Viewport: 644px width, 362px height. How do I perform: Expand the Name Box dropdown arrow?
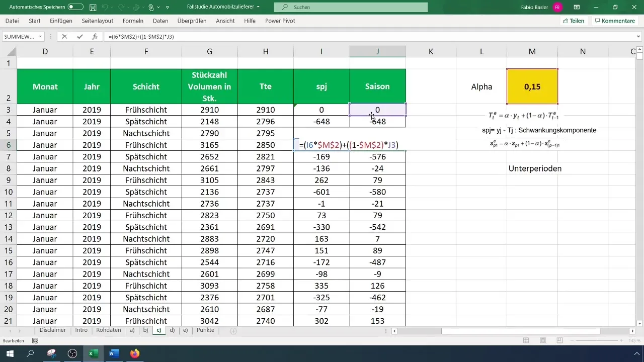tap(40, 37)
